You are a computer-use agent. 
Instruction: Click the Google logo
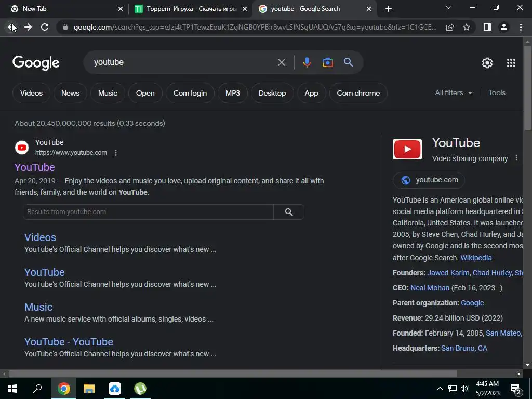[x=36, y=63]
